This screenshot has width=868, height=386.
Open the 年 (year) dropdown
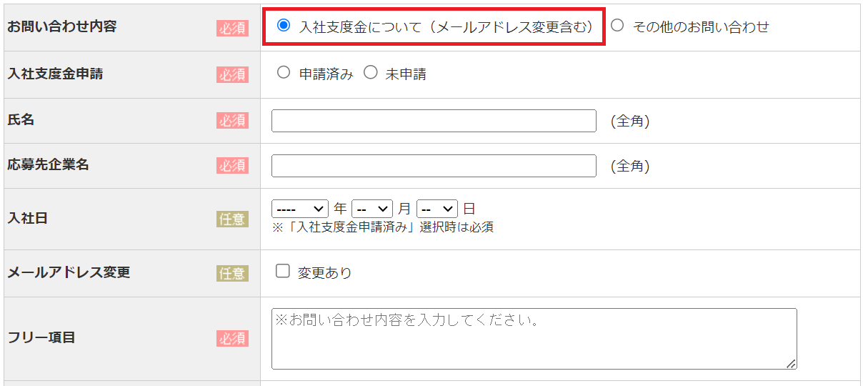(x=300, y=209)
